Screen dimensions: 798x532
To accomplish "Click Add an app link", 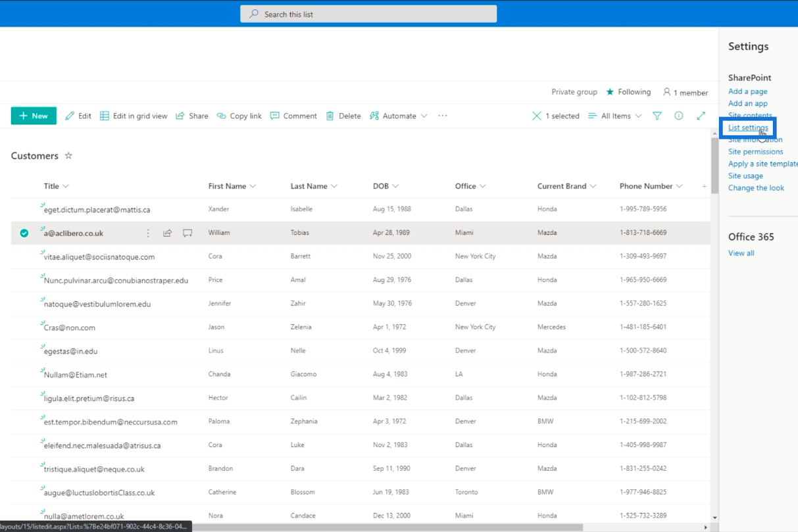I will [x=747, y=103].
